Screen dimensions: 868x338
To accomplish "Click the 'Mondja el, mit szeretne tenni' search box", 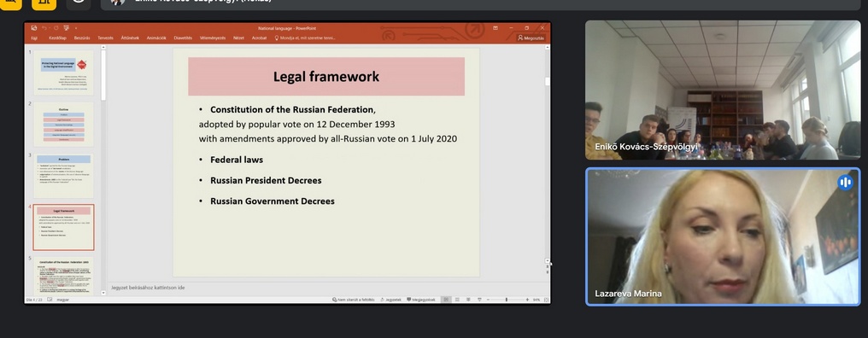I will tap(305, 38).
